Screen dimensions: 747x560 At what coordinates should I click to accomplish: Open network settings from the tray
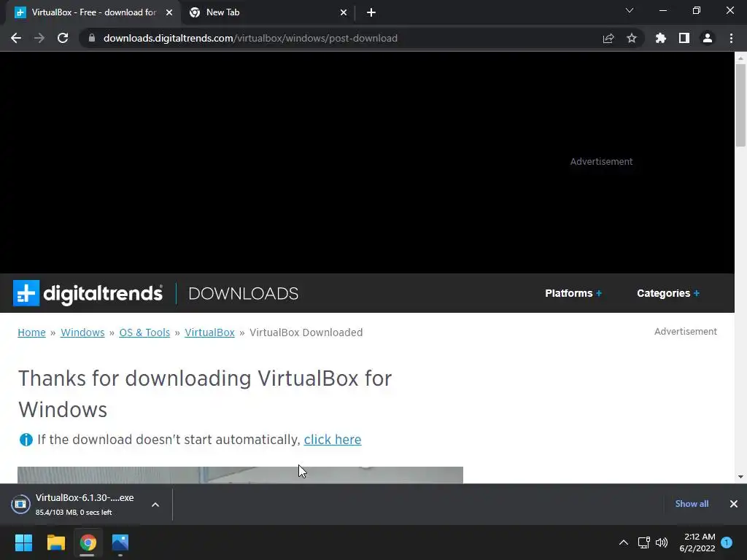coord(644,542)
